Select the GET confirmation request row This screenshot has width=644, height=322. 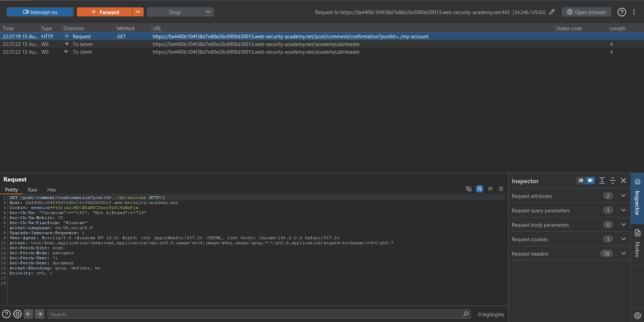click(322, 36)
